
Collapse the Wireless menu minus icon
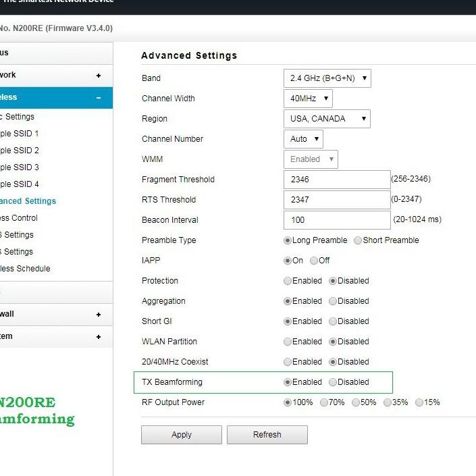pyautogui.click(x=99, y=98)
